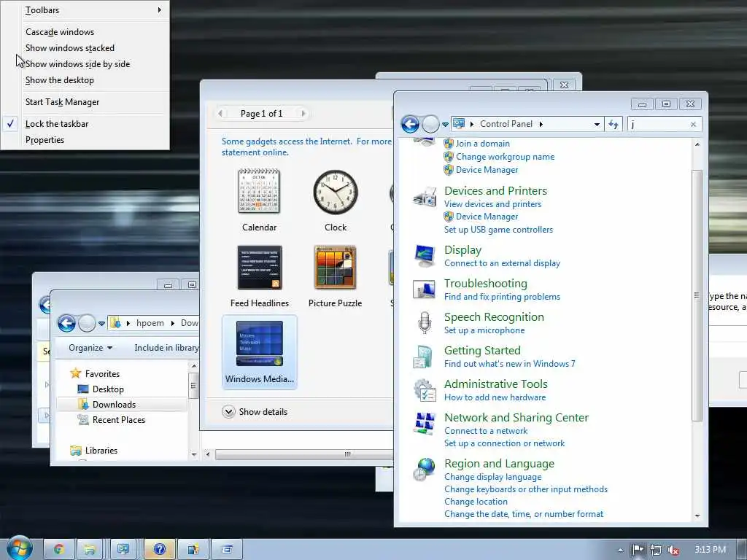Select Libraries in navigation pane

101,451
